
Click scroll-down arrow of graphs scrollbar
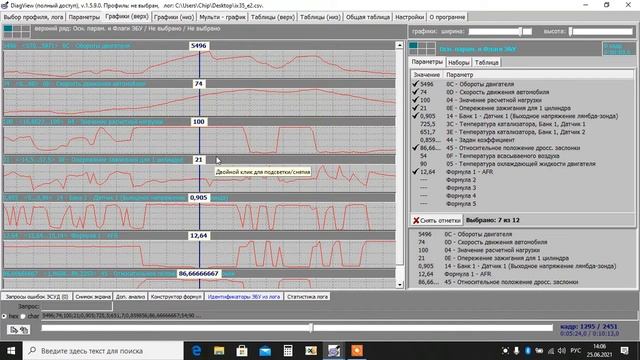400,284
